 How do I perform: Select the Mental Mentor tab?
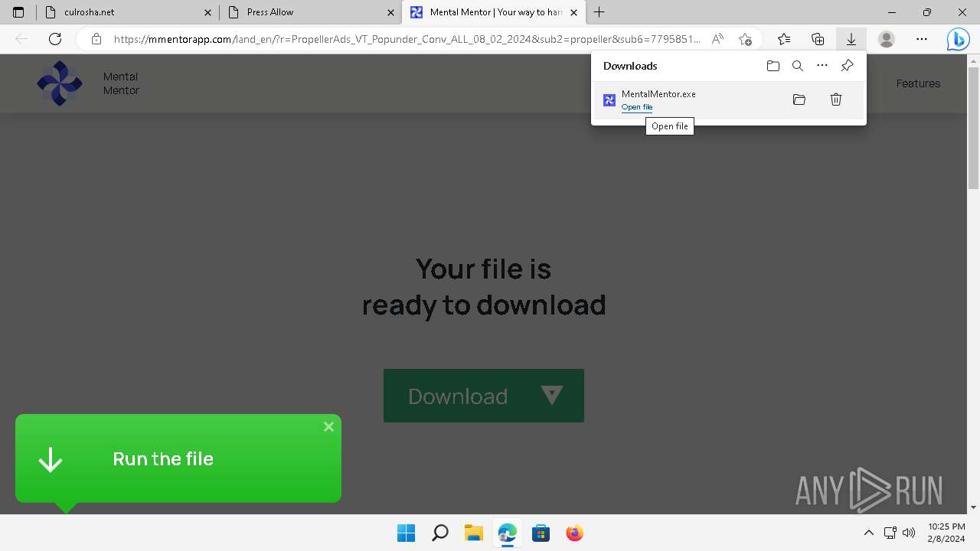coord(494,12)
